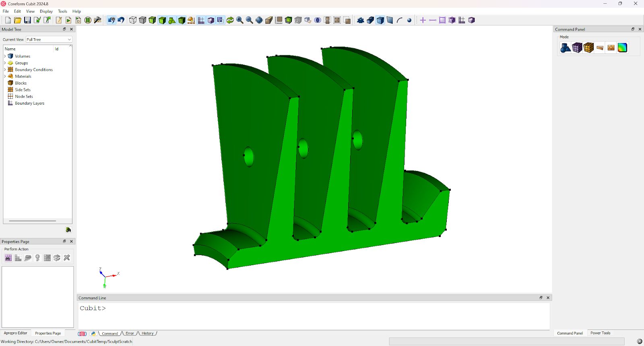Choose the Mesh mode icon in Command Panel
Viewport: 644px width, 346px height.
(577, 48)
